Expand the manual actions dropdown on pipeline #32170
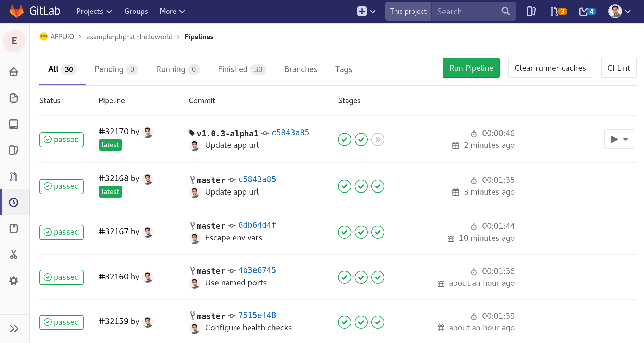 pos(626,139)
